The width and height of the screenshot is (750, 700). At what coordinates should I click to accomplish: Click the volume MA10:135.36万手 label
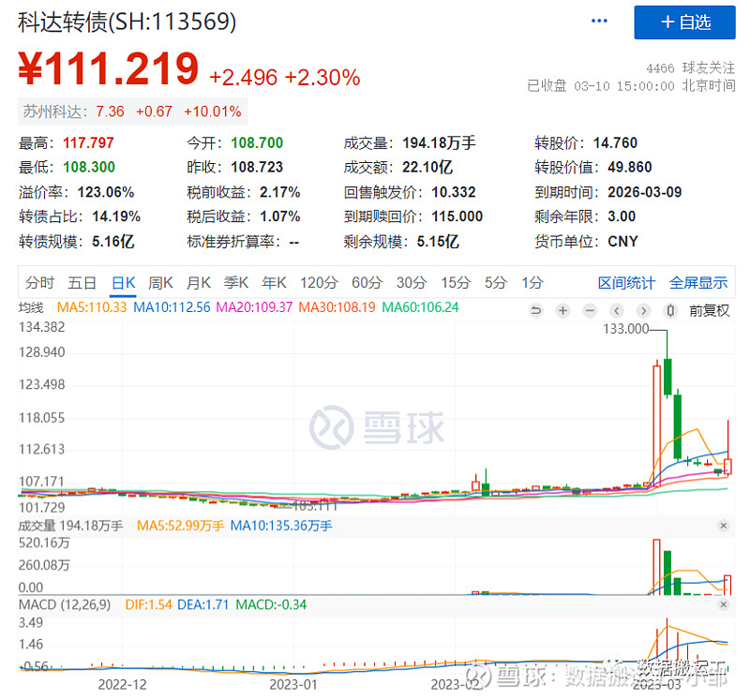[x=281, y=526]
